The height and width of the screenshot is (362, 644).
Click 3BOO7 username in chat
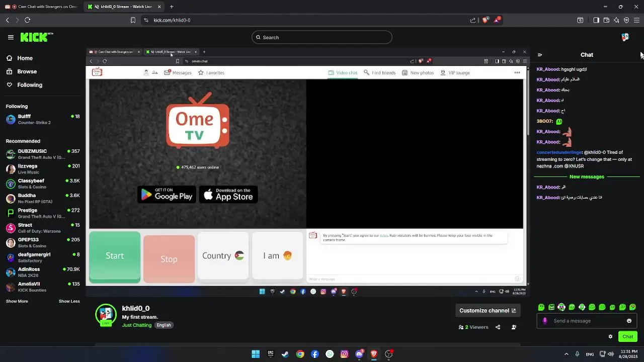tap(544, 121)
